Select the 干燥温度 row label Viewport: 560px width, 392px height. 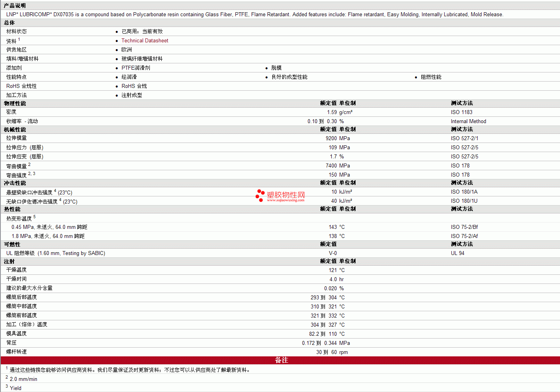pyautogui.click(x=17, y=270)
